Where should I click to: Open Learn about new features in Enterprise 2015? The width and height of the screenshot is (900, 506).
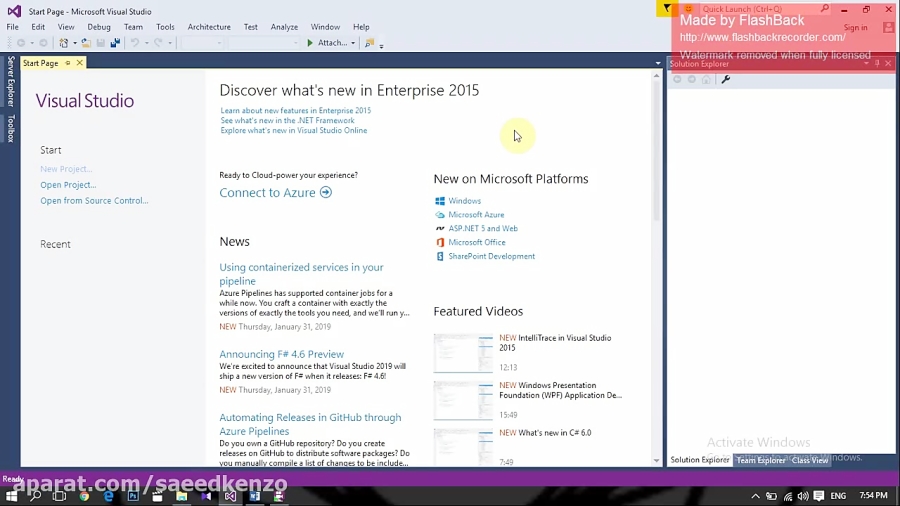click(x=296, y=110)
